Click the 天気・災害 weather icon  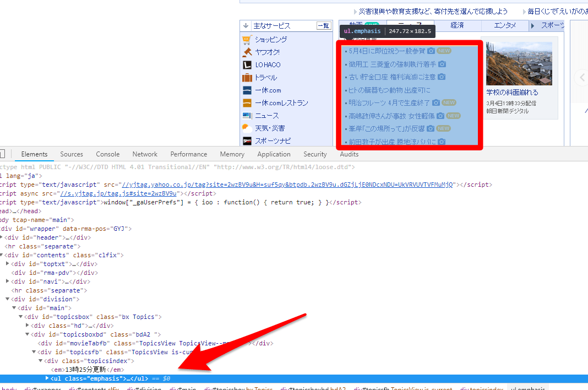[247, 128]
